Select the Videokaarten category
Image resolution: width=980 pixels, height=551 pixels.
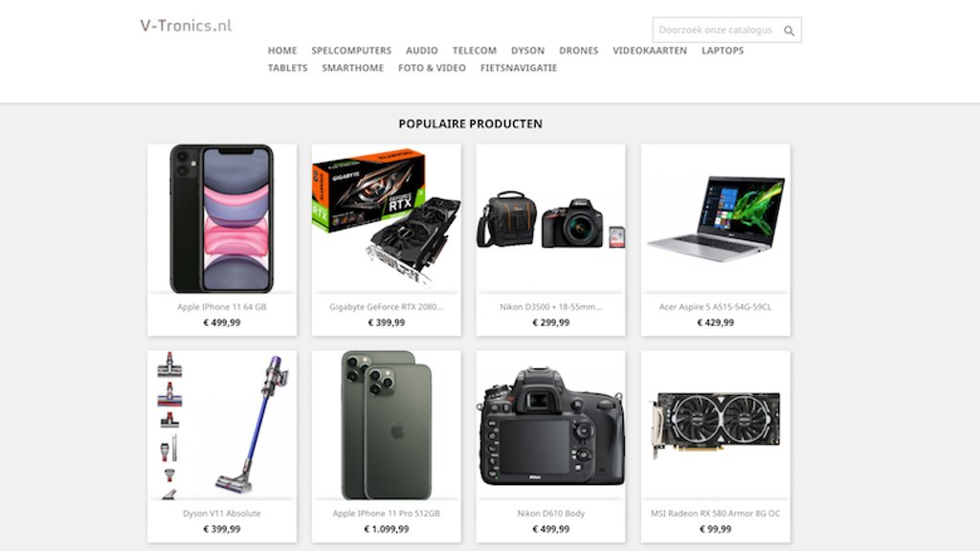650,51
